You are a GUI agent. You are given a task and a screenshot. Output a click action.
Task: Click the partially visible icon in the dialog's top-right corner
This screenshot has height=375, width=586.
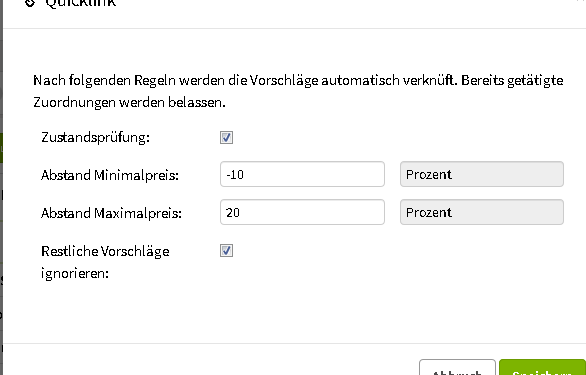point(582,1)
